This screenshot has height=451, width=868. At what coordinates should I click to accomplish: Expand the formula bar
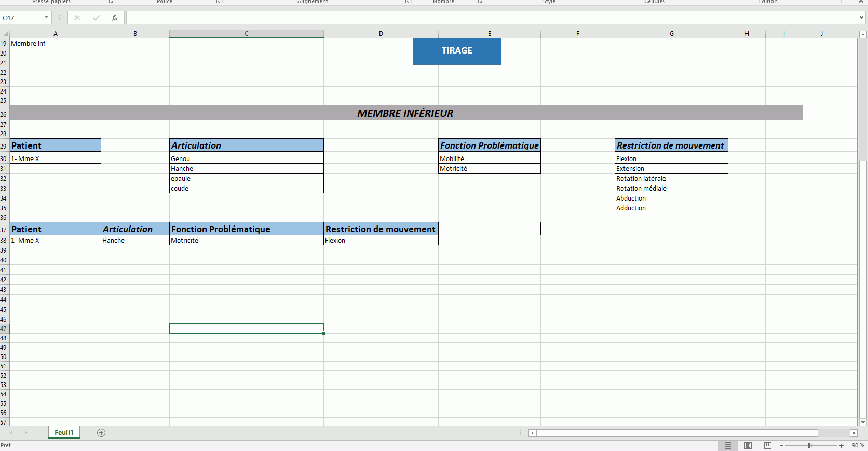coord(861,18)
